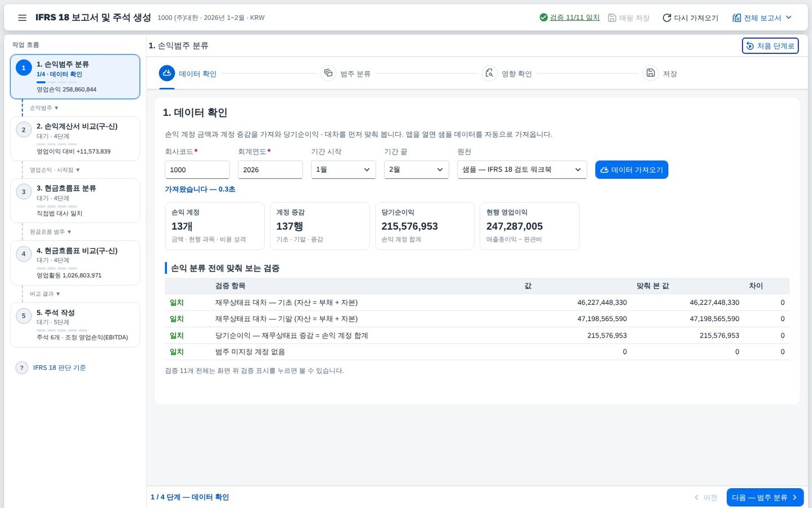
Task: Click the 처음 단계로 button
Action: coord(770,46)
